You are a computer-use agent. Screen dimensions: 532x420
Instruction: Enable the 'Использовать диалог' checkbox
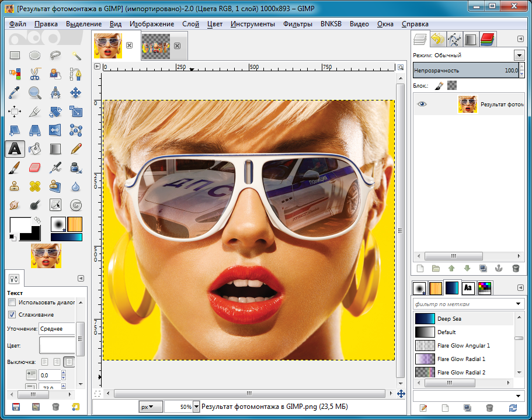coord(12,303)
